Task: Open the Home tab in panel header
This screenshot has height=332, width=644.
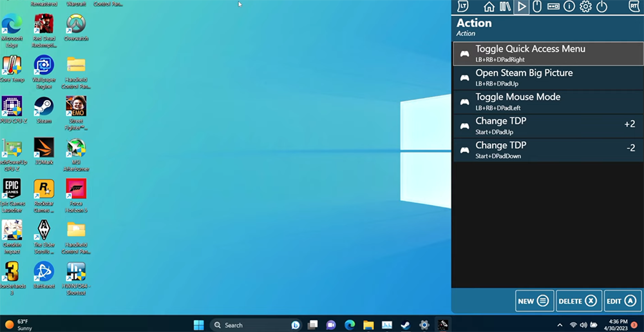Action: tap(489, 6)
